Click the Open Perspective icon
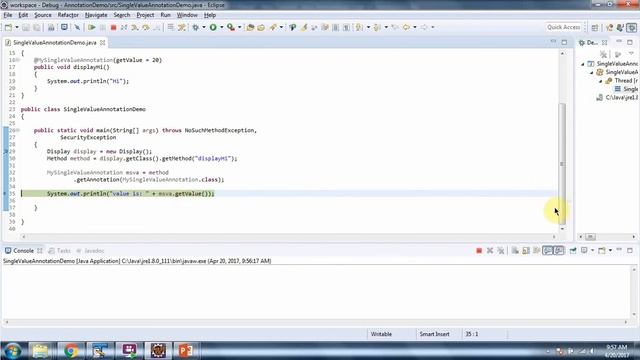This screenshot has width=640, height=360. coord(595,27)
